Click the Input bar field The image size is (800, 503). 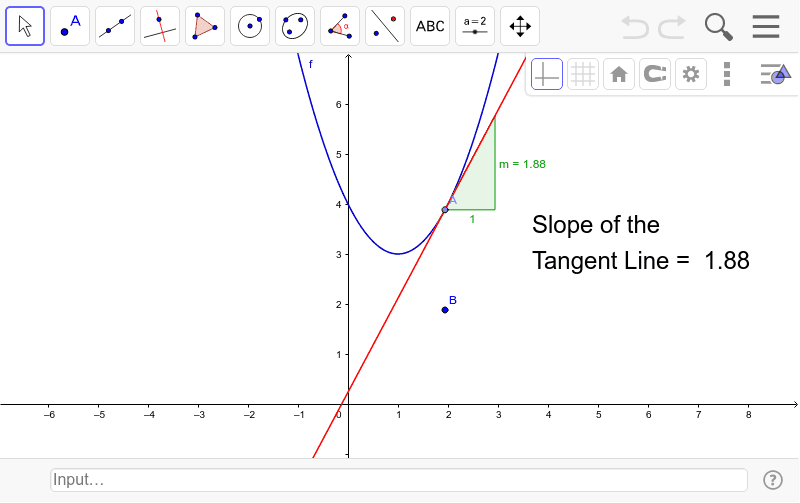[x=399, y=480]
